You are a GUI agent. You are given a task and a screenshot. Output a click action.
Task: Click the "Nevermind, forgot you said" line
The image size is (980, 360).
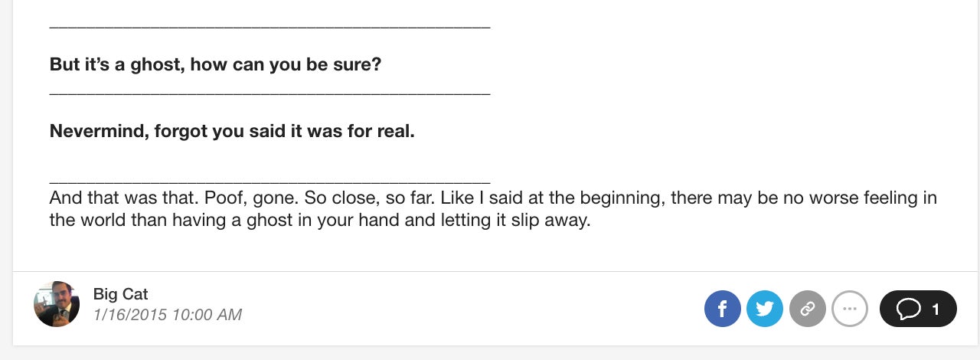click(x=231, y=131)
